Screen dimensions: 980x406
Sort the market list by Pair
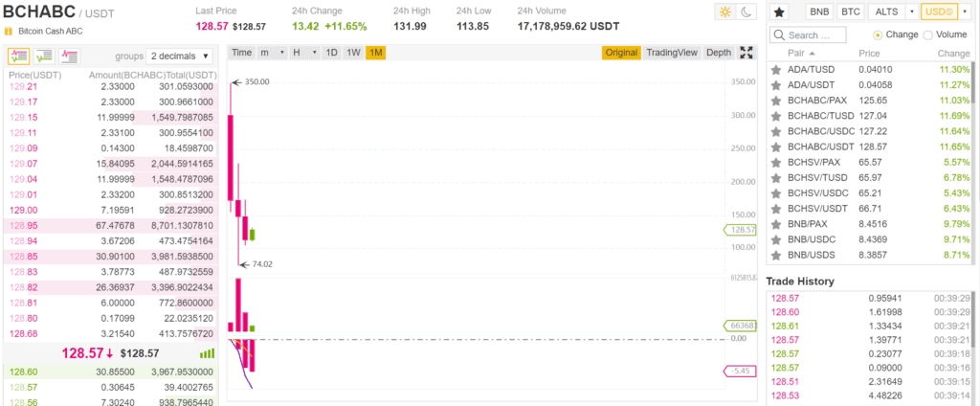pos(801,54)
